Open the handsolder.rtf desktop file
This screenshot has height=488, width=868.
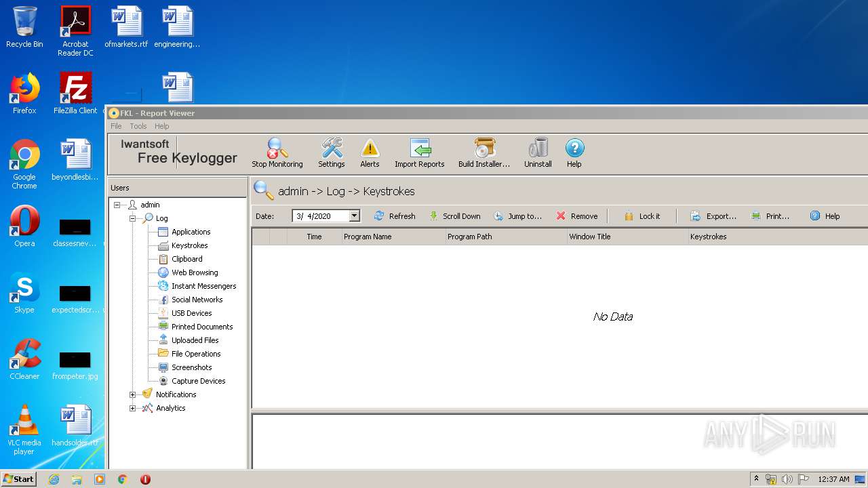point(75,426)
